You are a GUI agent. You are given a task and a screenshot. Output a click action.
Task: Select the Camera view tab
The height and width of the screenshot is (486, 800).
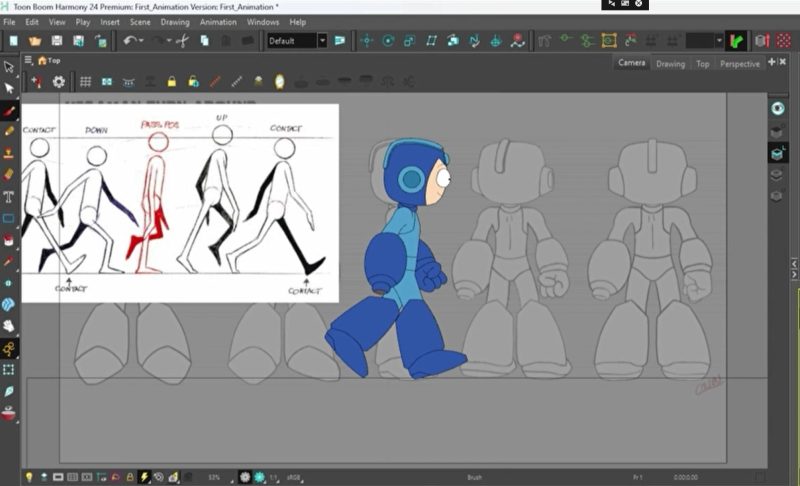632,63
